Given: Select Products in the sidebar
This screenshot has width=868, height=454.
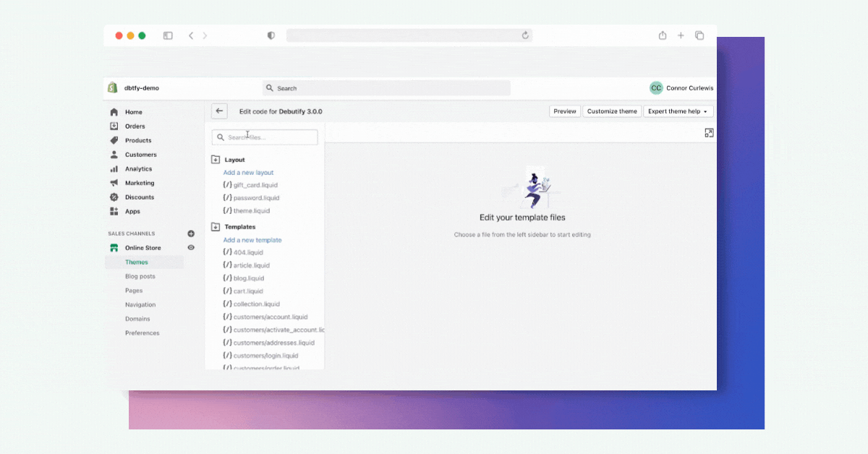Looking at the screenshot, I should click(138, 140).
